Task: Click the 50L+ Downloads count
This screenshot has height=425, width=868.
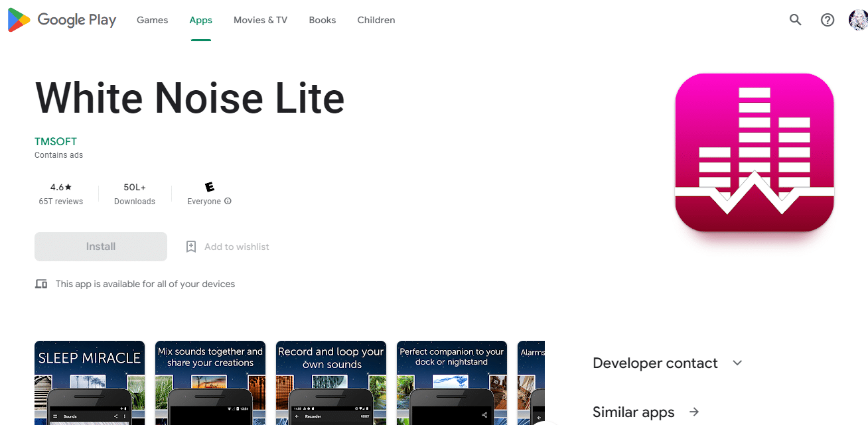Action: (135, 188)
